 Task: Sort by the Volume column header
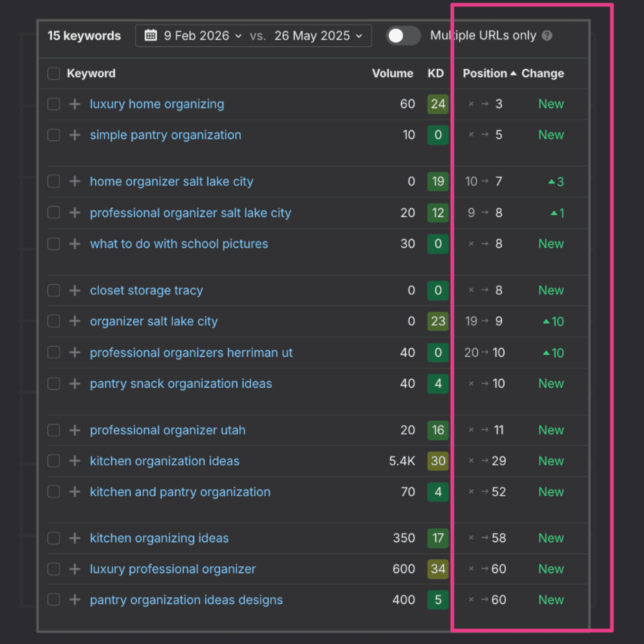coord(392,73)
